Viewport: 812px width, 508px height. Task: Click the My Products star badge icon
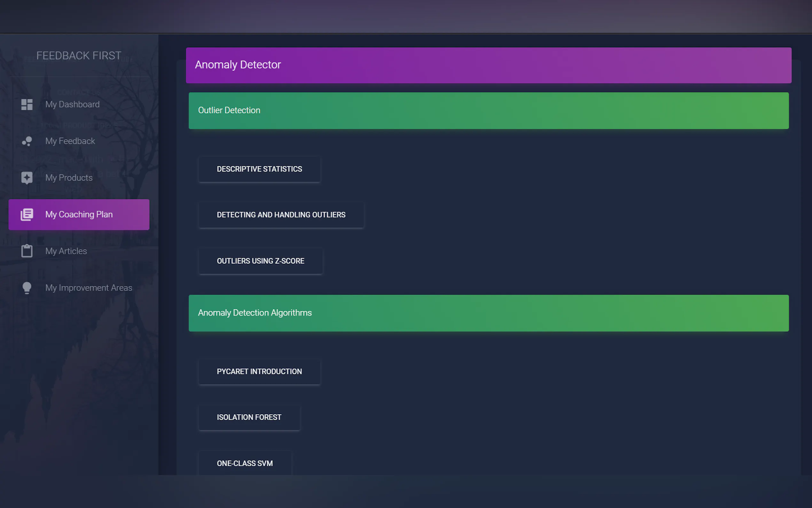[27, 178]
